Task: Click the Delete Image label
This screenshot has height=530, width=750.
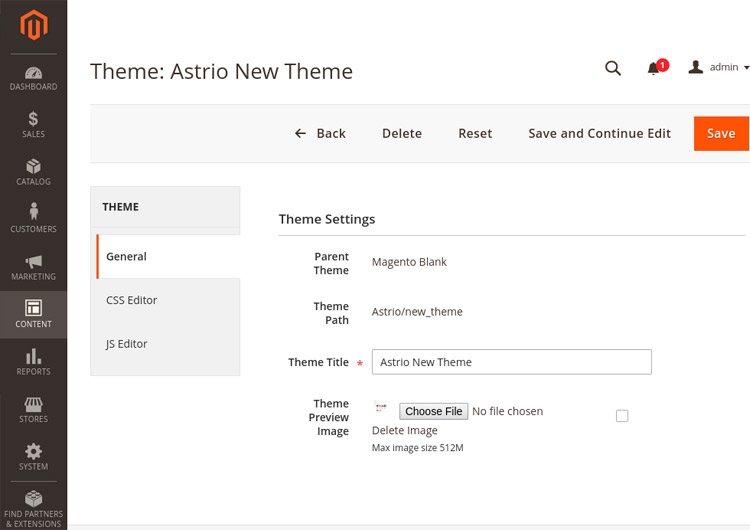Action: (405, 431)
